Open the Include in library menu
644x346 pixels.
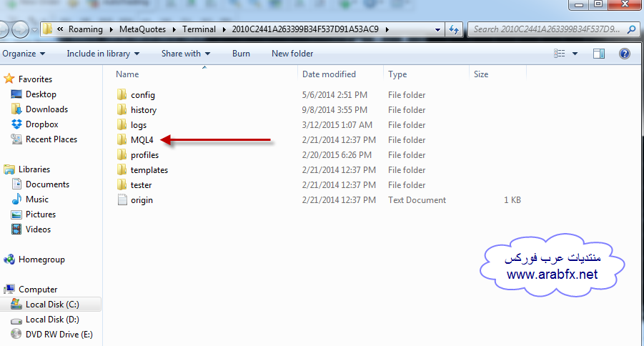103,54
